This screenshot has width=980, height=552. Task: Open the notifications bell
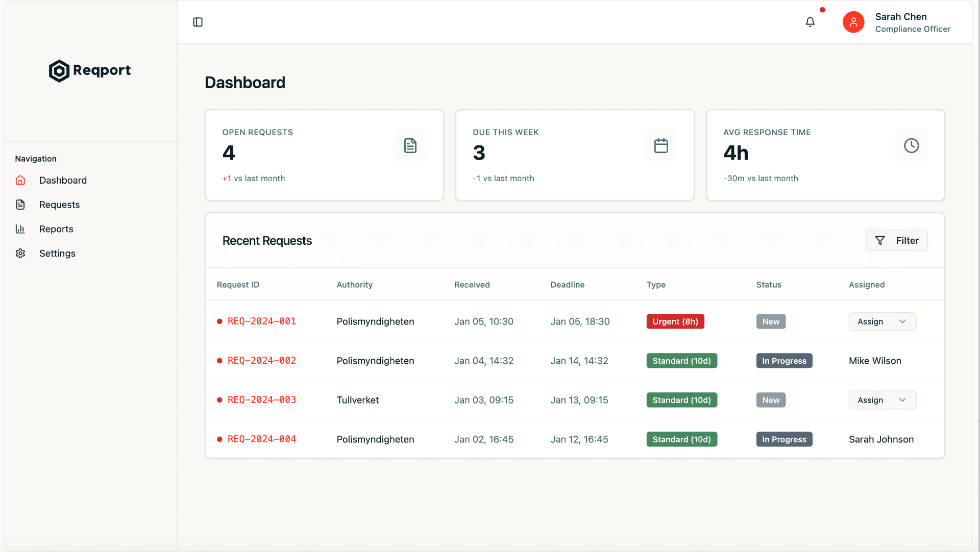point(810,22)
